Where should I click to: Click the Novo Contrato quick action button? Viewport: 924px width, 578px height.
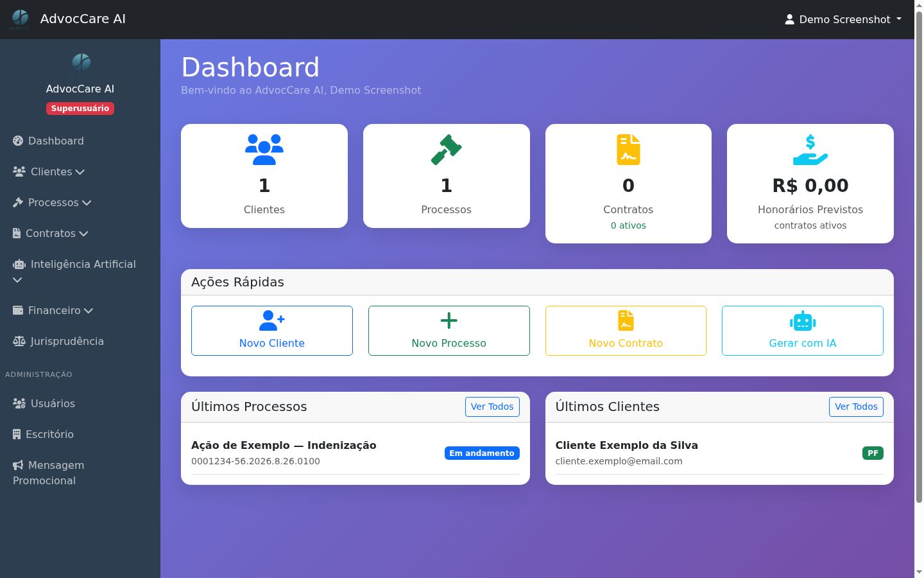click(x=626, y=331)
